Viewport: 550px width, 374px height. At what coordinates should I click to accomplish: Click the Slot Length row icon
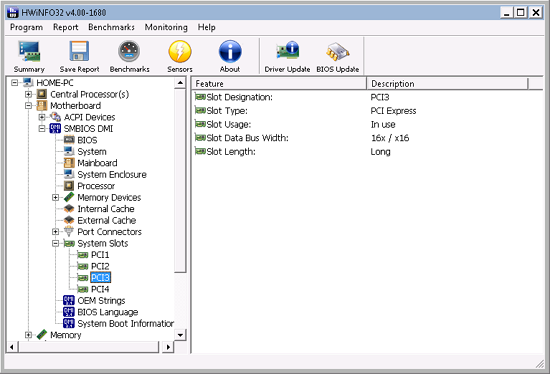pos(200,151)
